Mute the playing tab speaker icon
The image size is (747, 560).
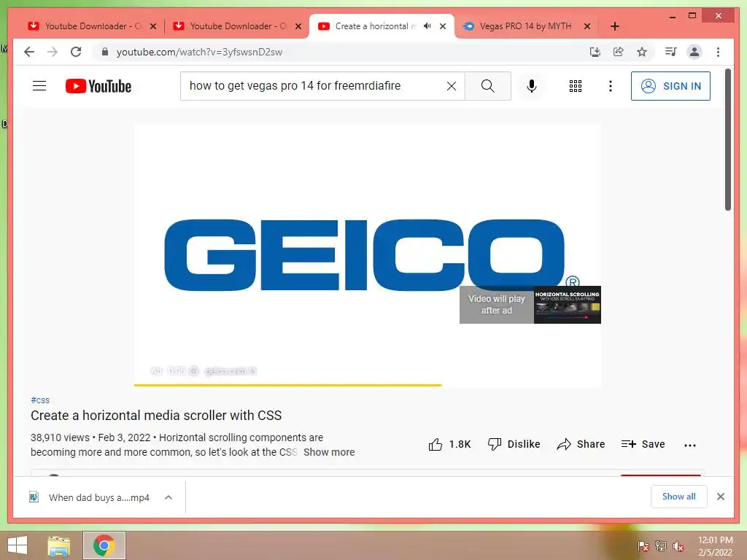click(x=427, y=26)
